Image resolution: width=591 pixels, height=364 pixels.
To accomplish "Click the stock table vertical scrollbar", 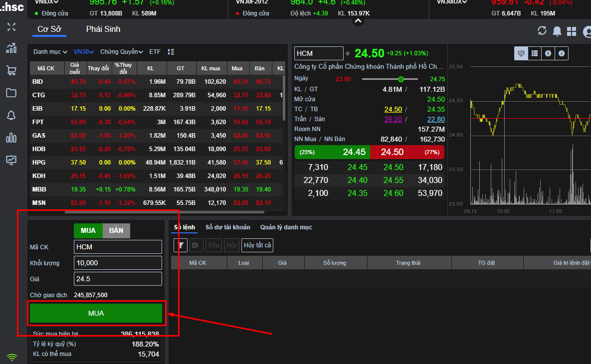I will pyautogui.click(x=284, y=98).
